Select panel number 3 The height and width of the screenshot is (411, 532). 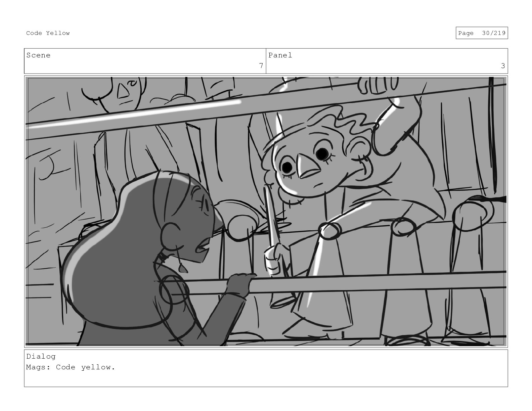pos(503,66)
